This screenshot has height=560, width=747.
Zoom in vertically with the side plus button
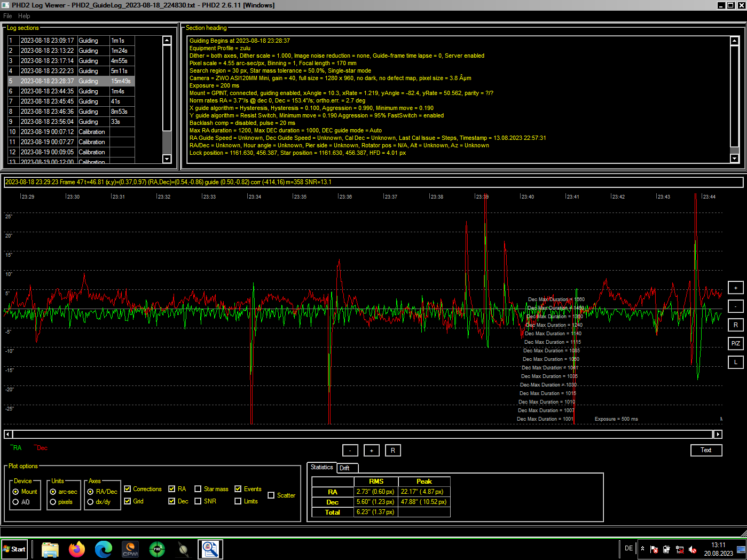click(736, 288)
